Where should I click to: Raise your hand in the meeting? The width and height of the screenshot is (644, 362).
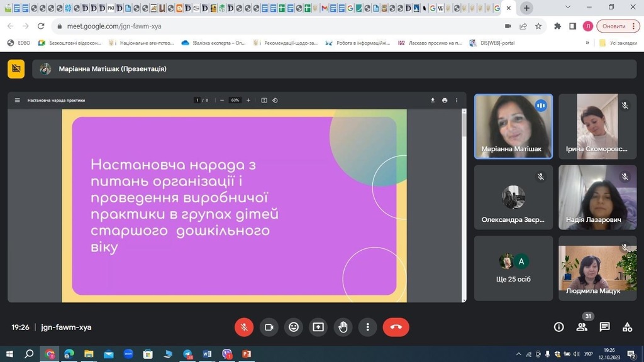343,327
